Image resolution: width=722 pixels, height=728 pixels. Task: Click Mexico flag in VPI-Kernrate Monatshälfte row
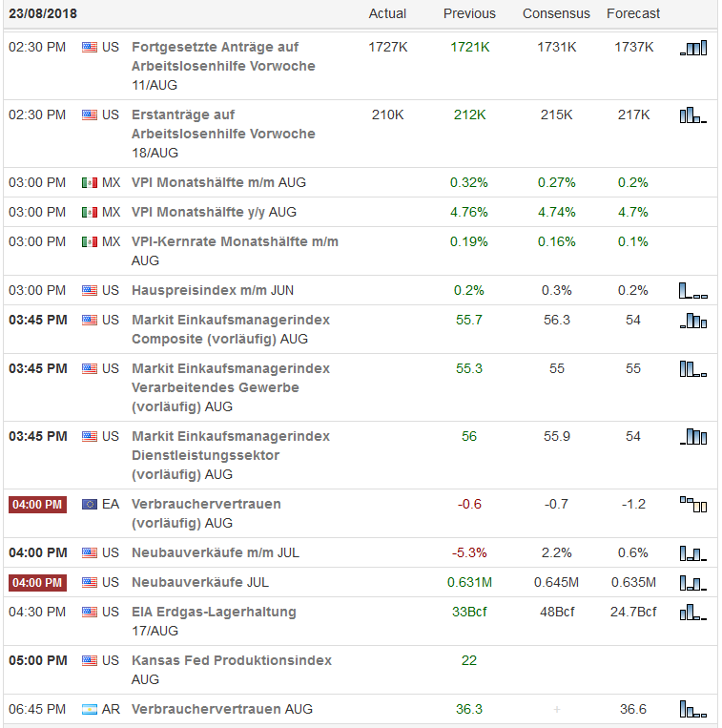pos(90,241)
